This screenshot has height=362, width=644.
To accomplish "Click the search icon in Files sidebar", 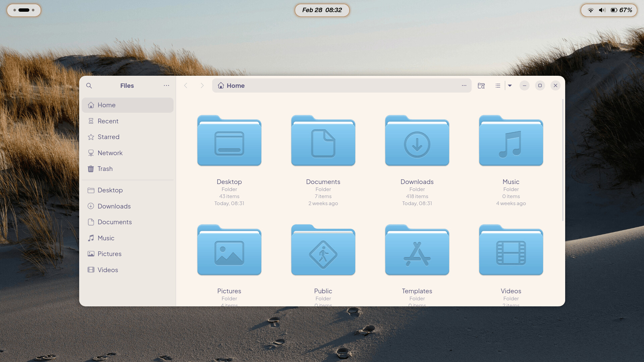I will (x=89, y=85).
